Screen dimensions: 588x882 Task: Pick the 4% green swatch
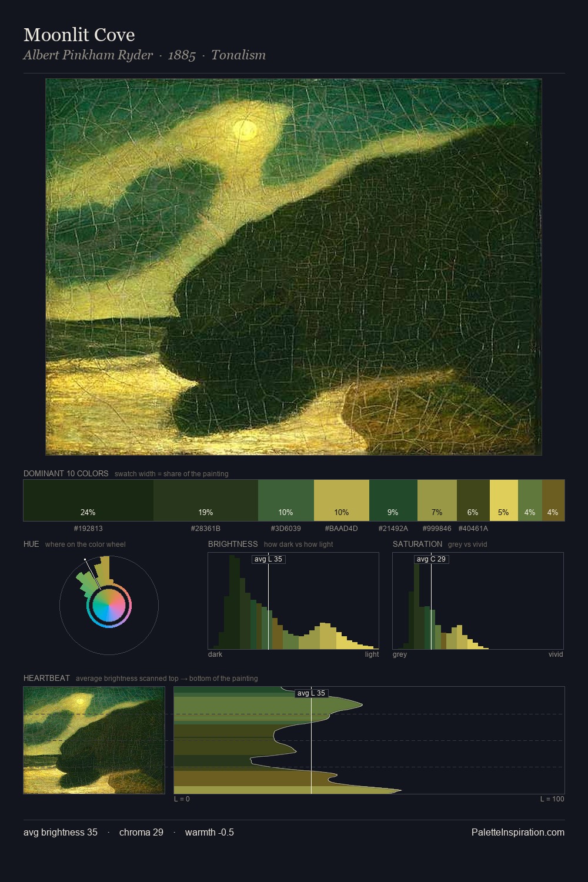pyautogui.click(x=530, y=500)
